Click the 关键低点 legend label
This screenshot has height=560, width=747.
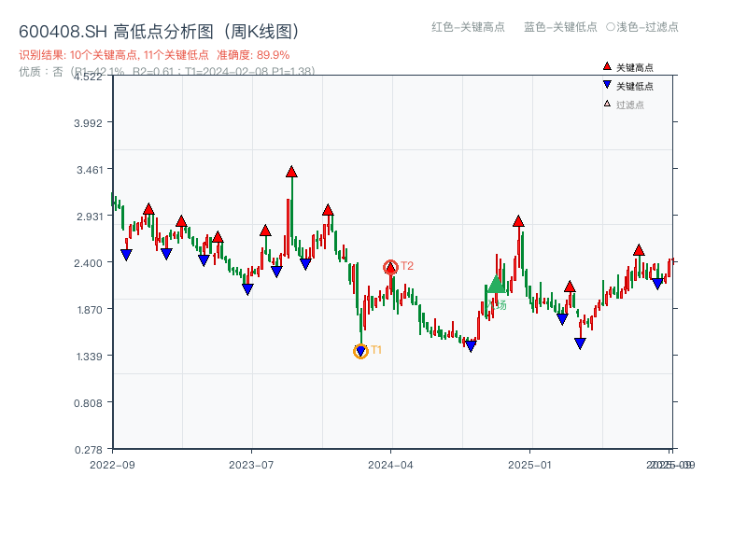coord(635,86)
